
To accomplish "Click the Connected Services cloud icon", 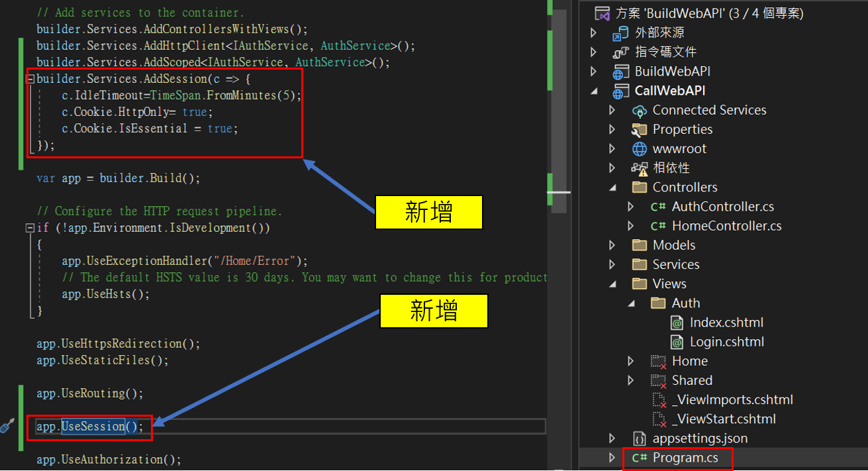I will [x=639, y=110].
